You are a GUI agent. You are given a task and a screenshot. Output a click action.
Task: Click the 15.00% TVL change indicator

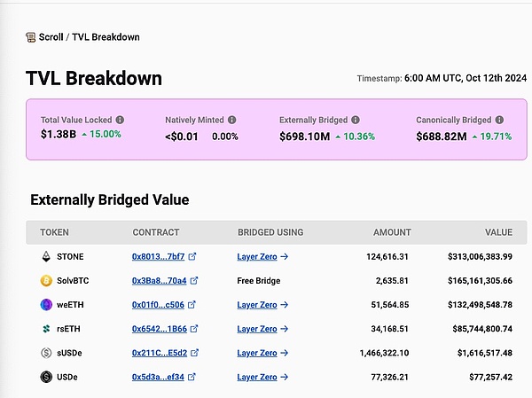point(101,134)
